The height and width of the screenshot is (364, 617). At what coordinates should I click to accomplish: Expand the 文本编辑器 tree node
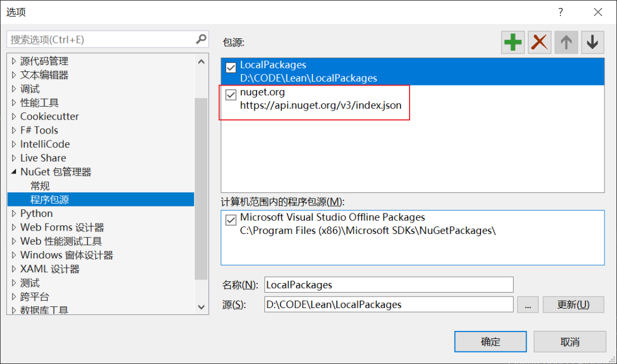click(x=14, y=75)
